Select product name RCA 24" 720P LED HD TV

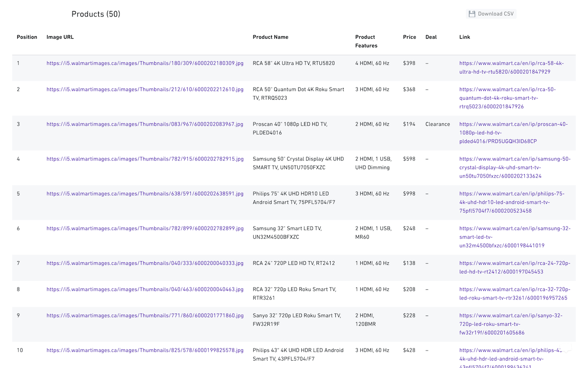click(294, 263)
